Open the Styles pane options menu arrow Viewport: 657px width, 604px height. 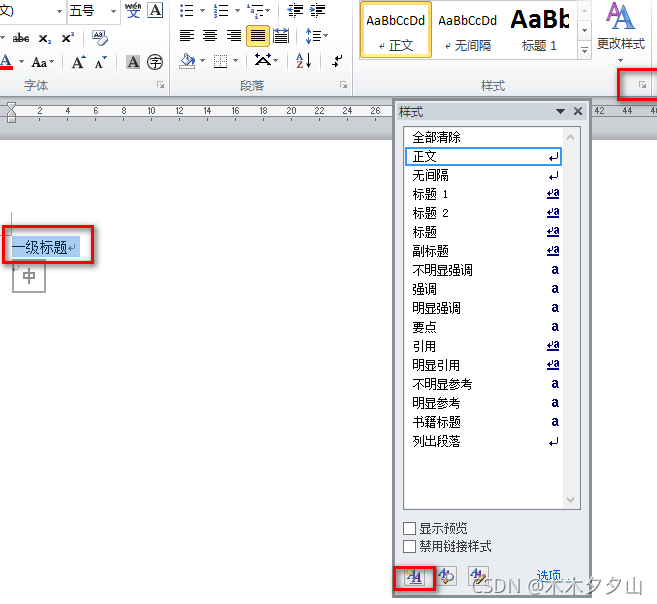tap(560, 111)
